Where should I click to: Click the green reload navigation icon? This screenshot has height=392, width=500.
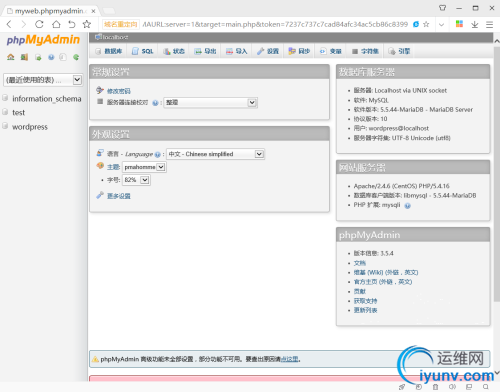[x=76, y=57]
